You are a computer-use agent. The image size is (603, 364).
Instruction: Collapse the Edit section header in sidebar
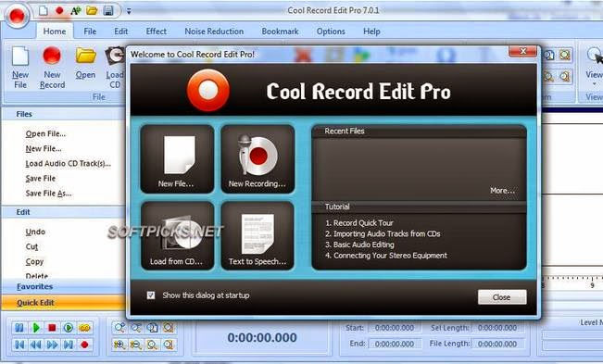[64, 212]
